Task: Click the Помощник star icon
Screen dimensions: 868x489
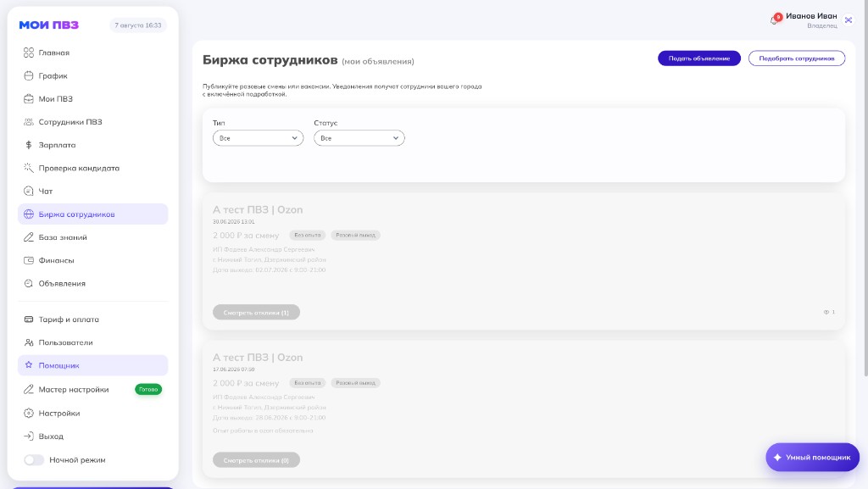Action: click(x=29, y=365)
